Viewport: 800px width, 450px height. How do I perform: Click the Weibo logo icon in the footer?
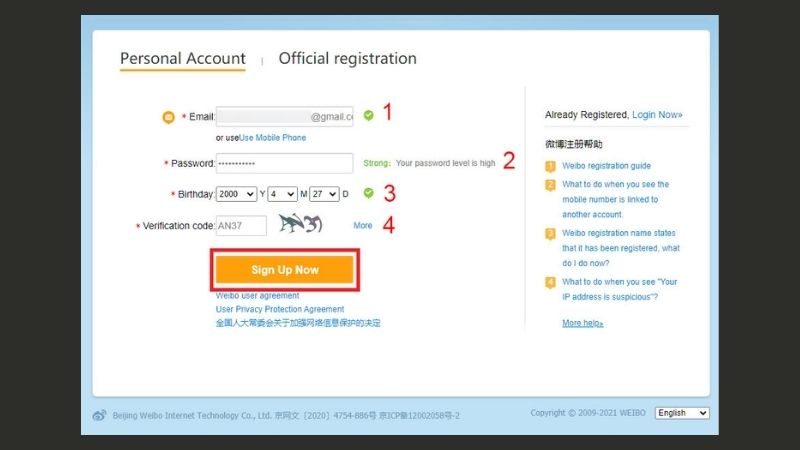tap(99, 415)
